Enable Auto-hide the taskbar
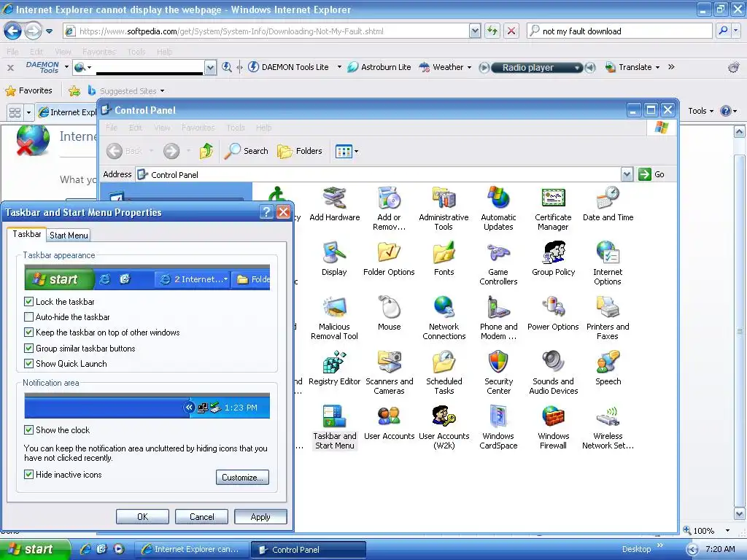Viewport: 747px width, 560px height. click(x=28, y=317)
